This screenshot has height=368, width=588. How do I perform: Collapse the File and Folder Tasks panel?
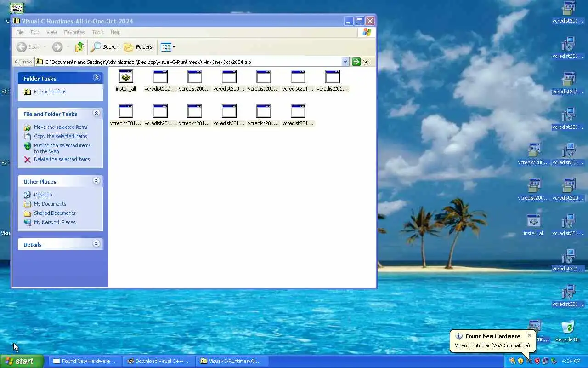pos(96,113)
